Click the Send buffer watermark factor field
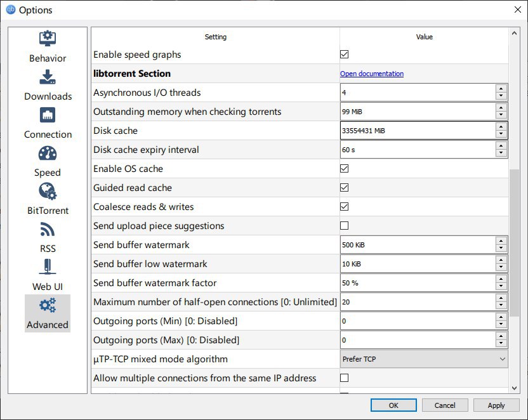 [418, 283]
